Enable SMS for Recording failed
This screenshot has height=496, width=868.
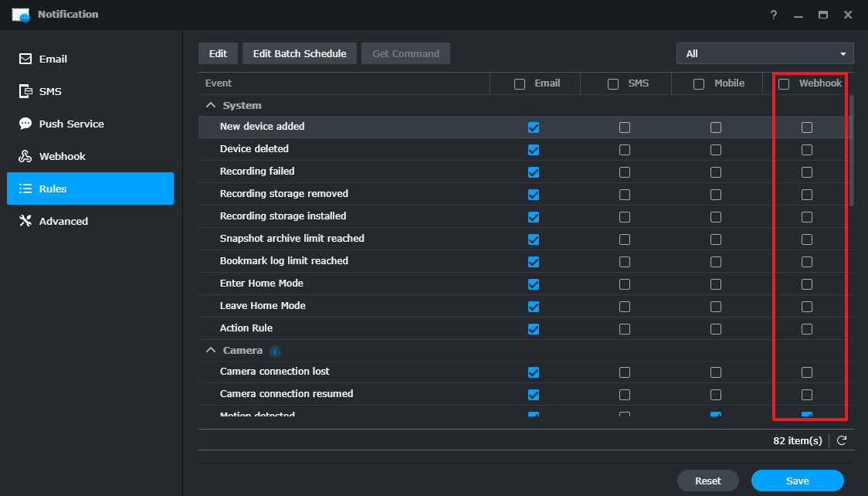[625, 172]
